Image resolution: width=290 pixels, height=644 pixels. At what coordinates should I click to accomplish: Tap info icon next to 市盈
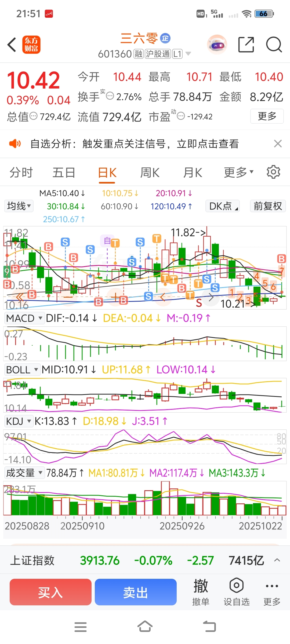(x=181, y=116)
